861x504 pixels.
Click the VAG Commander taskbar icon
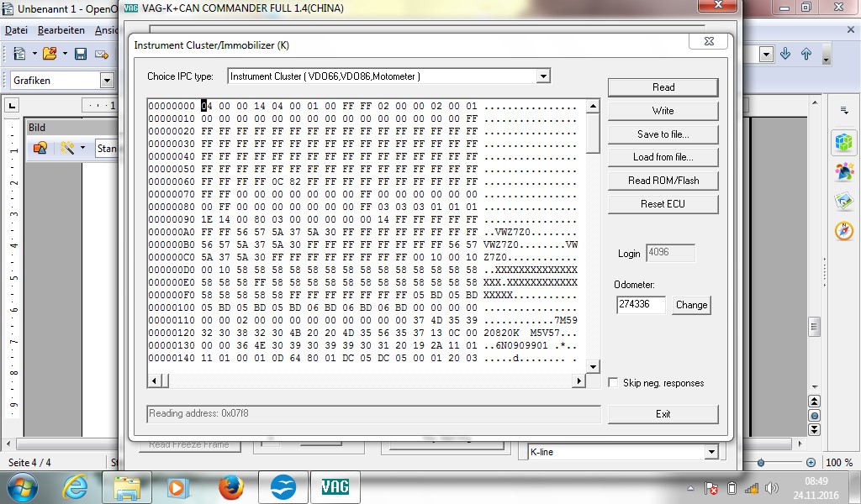[335, 487]
